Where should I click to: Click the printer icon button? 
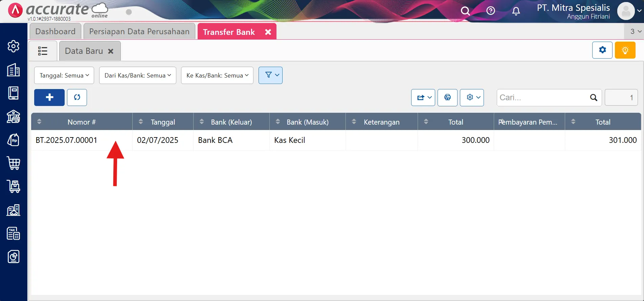click(x=447, y=98)
